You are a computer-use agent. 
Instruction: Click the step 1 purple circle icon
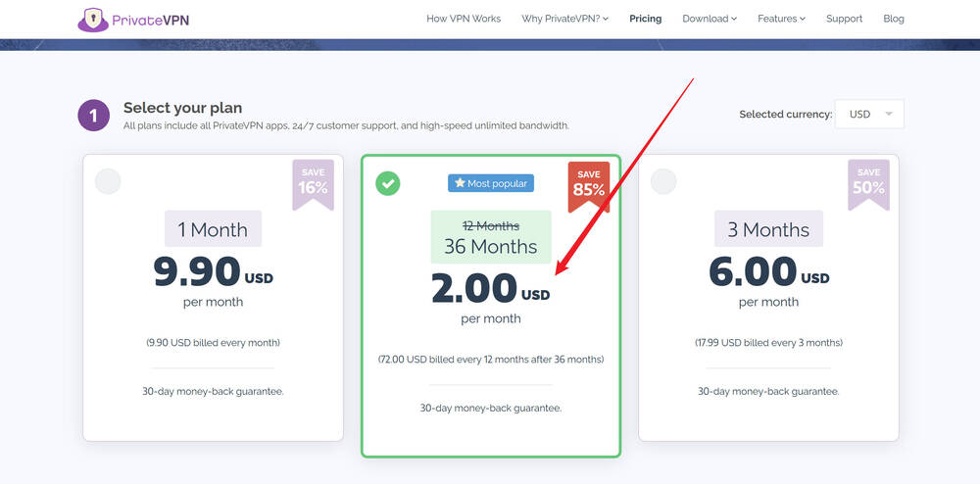pyautogui.click(x=94, y=115)
